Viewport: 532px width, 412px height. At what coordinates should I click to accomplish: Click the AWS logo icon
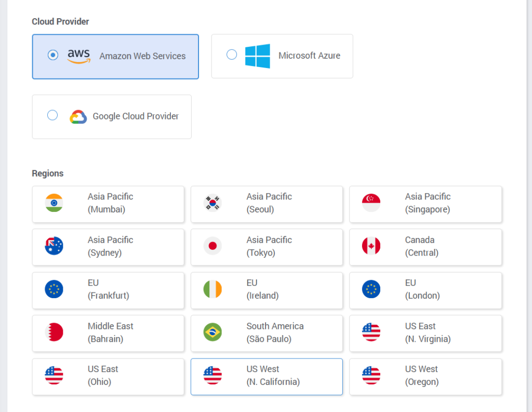[x=79, y=56]
